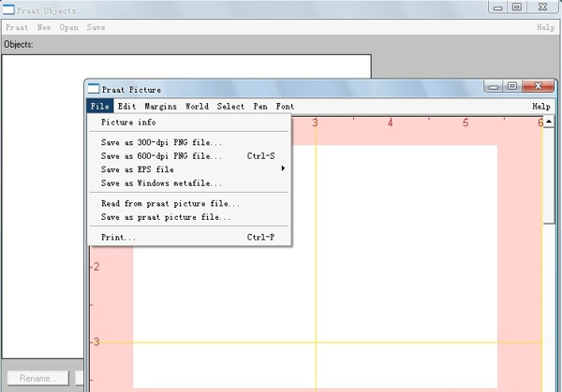Click inside the white picture canvas area
562x392 pixels.
393,271
